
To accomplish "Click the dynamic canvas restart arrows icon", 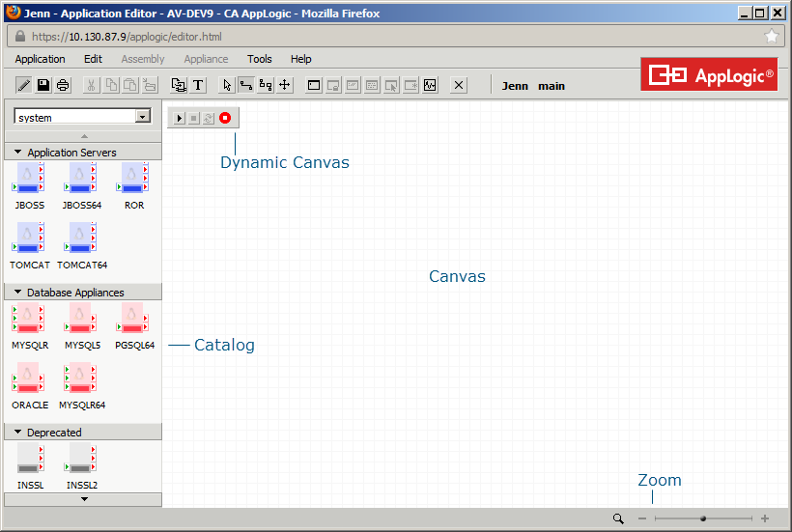I will (209, 118).
